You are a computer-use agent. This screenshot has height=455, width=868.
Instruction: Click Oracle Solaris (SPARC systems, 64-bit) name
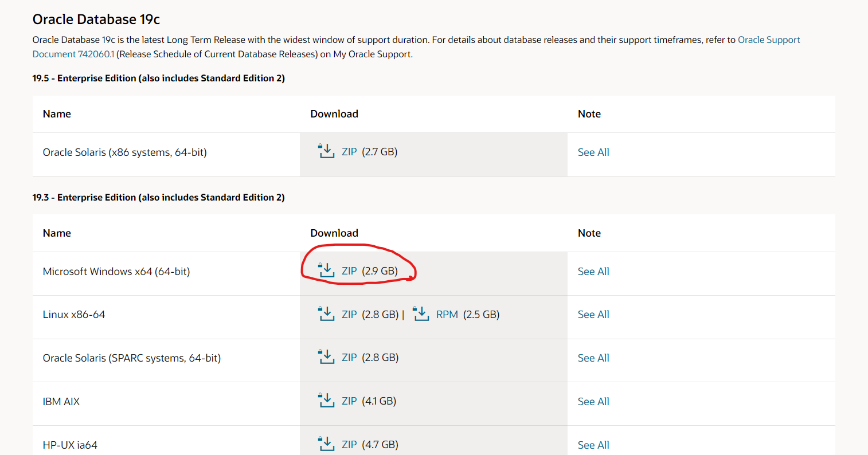[132, 358]
